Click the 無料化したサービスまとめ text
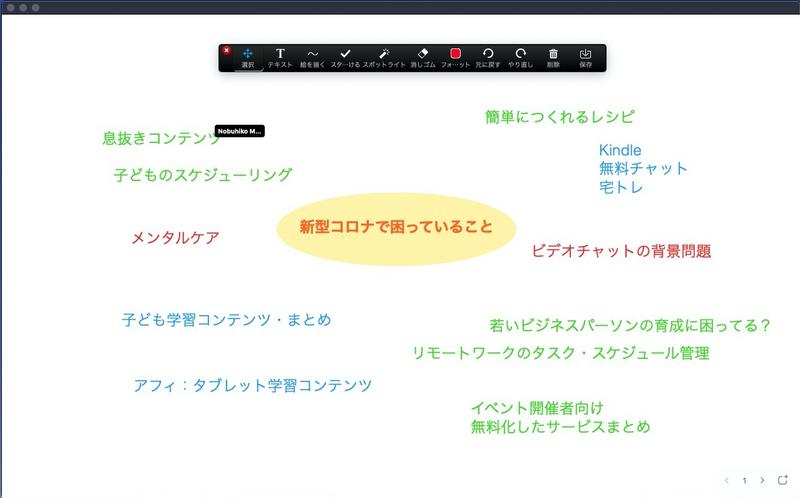Screen dimensions: 800x498 click(x=561, y=427)
